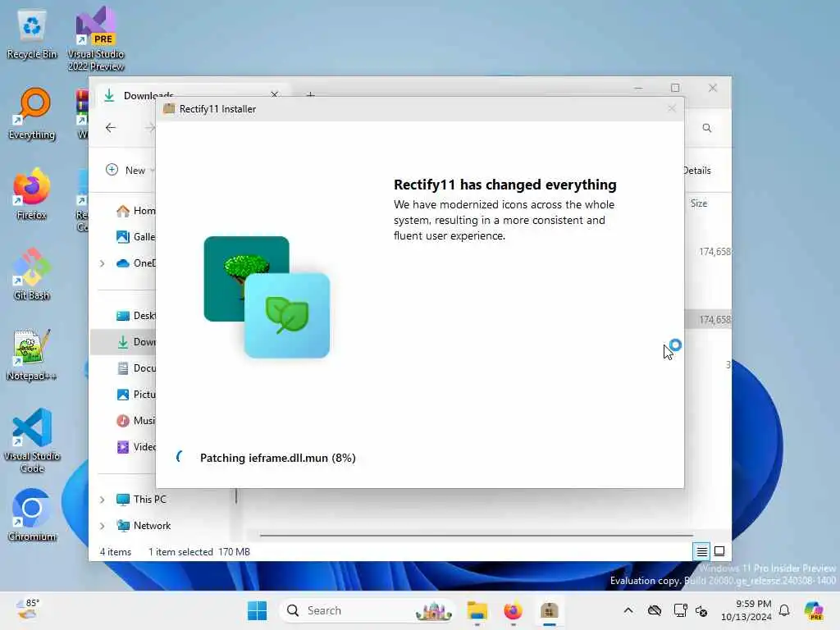
Task: Click the Windows Start button
Action: click(257, 610)
